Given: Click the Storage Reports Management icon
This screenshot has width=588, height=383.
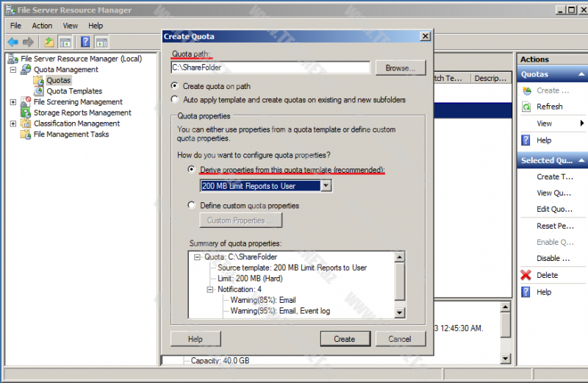Looking at the screenshot, I should pyautogui.click(x=26, y=112).
